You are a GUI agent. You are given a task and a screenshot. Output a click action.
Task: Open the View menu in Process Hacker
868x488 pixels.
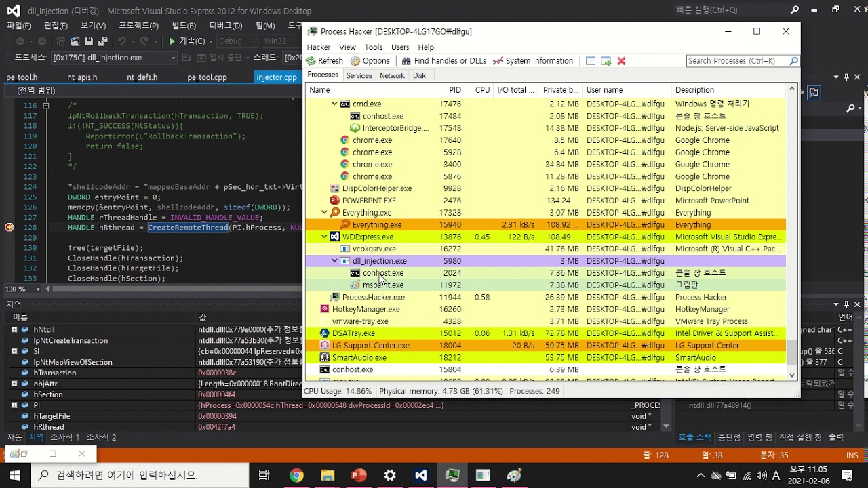tap(347, 47)
